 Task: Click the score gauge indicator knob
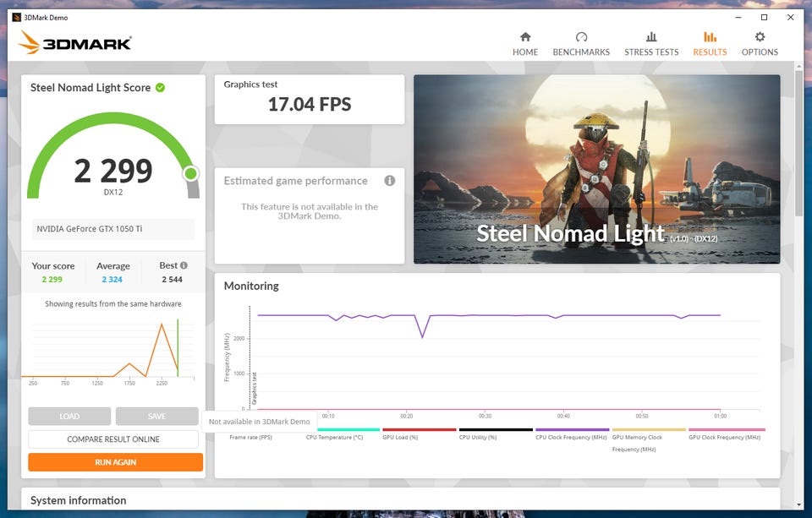click(x=190, y=173)
